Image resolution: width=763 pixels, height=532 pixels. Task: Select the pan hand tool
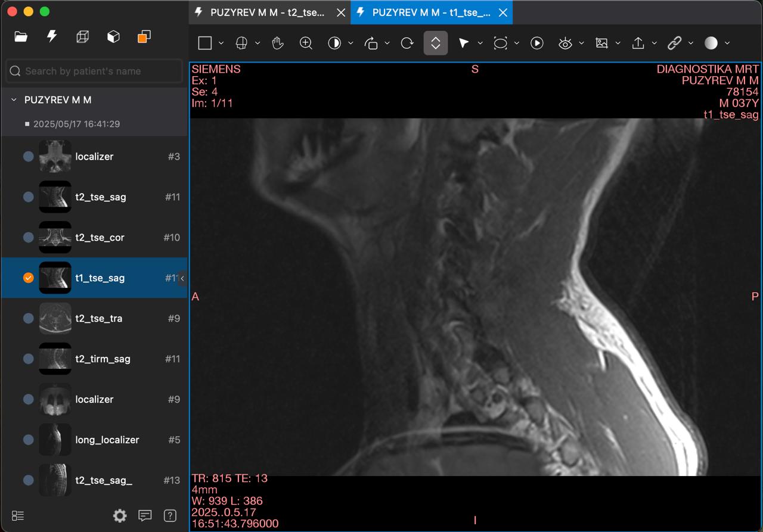tap(277, 43)
